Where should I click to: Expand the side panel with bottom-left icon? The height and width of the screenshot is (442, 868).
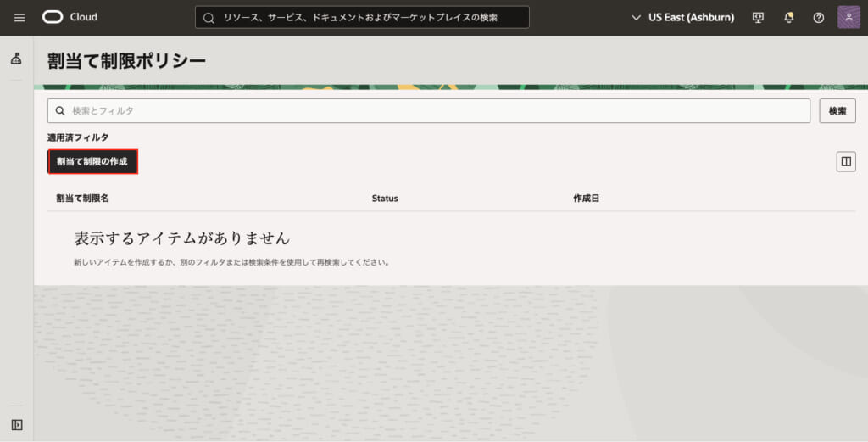coord(16,424)
